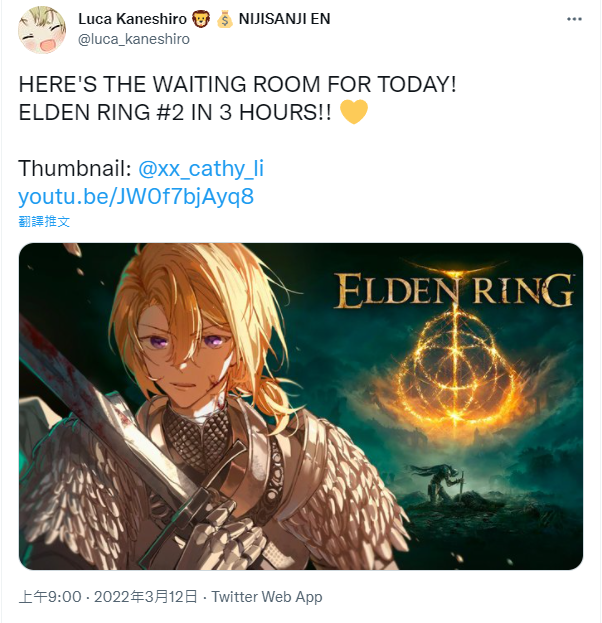Click the Twitter Web App source label
The image size is (602, 623).
[267, 597]
